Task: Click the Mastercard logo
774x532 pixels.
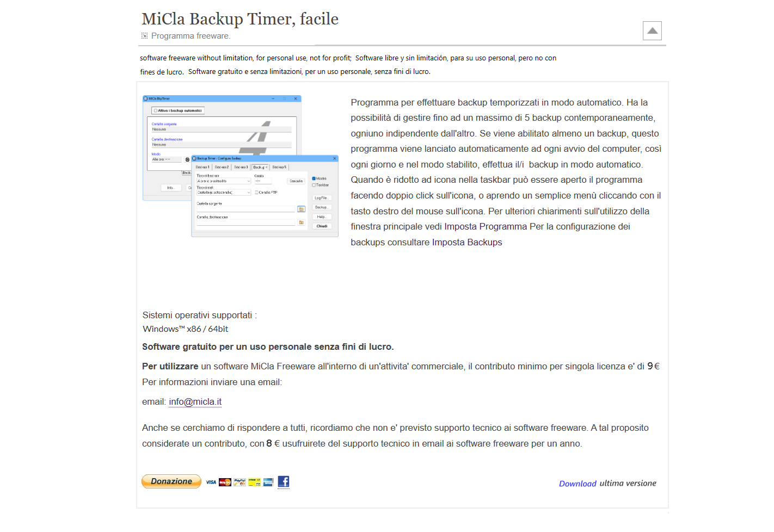Action: (x=225, y=482)
